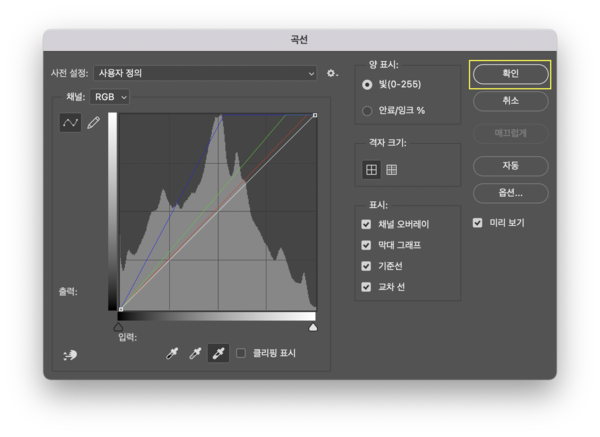Click the white point input slider triangle
Viewport: 600px width, 437px height.
(313, 327)
